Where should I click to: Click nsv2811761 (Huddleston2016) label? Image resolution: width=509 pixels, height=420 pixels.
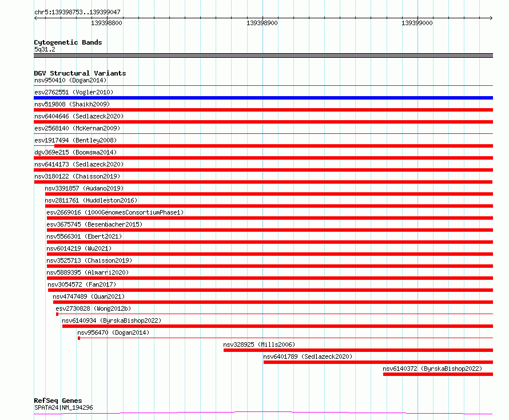point(91,200)
